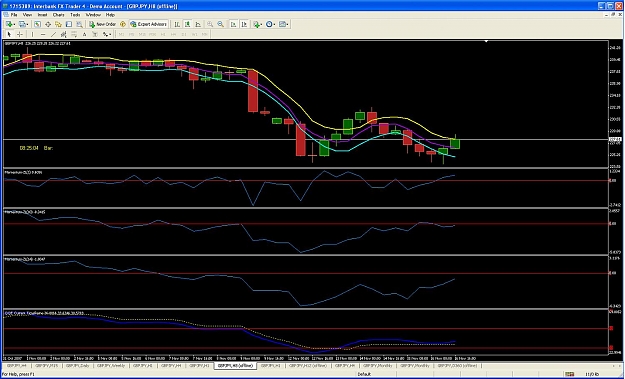Zoom out of the chart
This screenshot has width=625, height=379.
pyautogui.click(x=220, y=24)
